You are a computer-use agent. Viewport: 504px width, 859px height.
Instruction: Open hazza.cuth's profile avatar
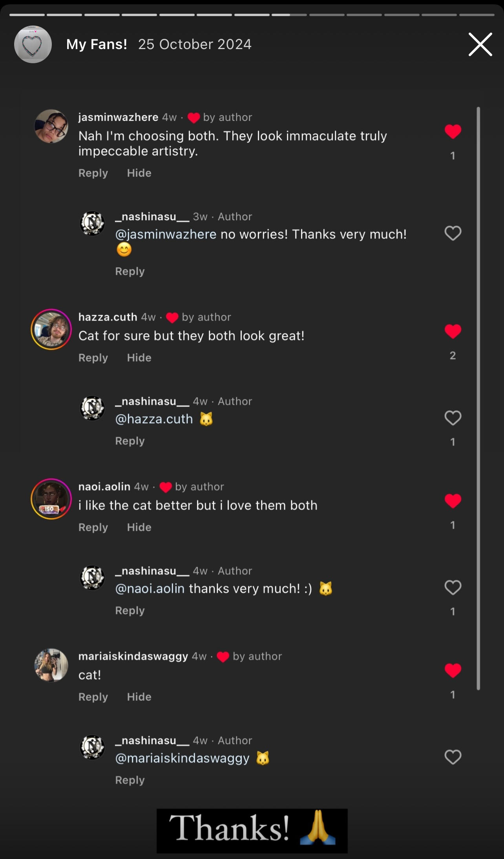pyautogui.click(x=51, y=329)
